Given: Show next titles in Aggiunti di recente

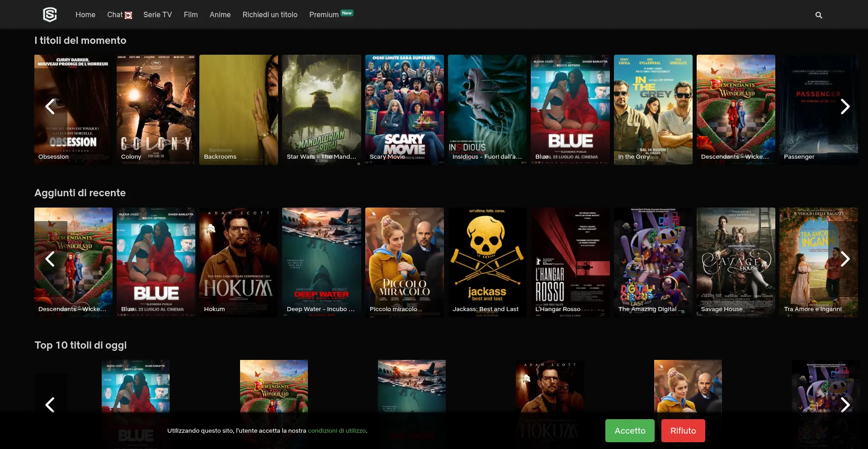Looking at the screenshot, I should click(845, 259).
